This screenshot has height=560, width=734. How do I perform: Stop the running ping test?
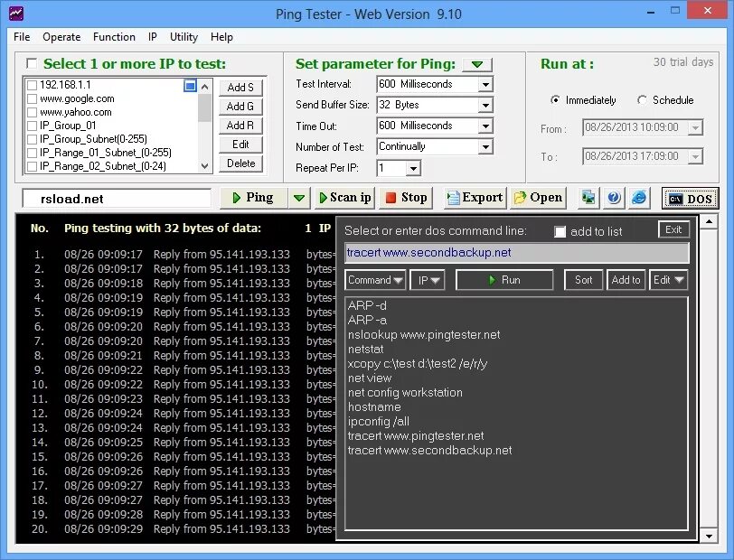(406, 198)
